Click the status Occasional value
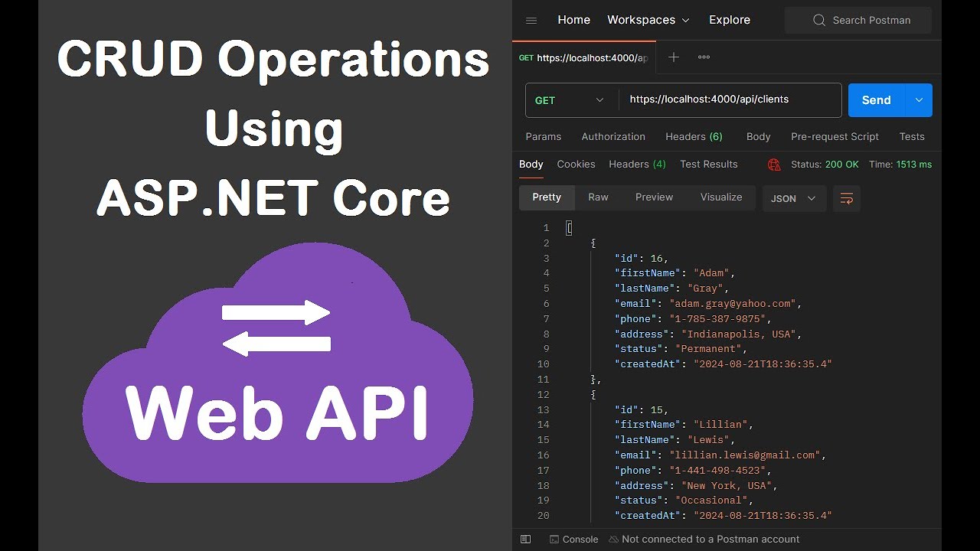This screenshot has height=551, width=980. coord(711,500)
